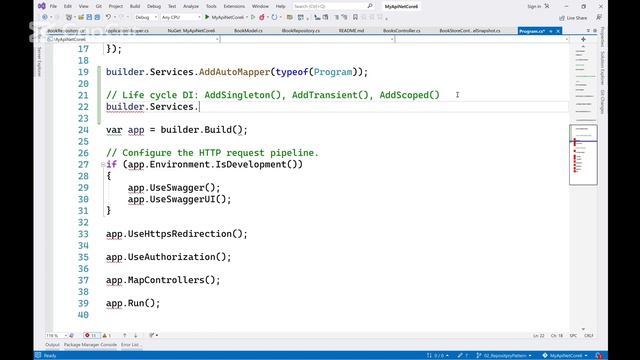Go to next issue down arrow
The image size is (640, 360).
(136, 336)
